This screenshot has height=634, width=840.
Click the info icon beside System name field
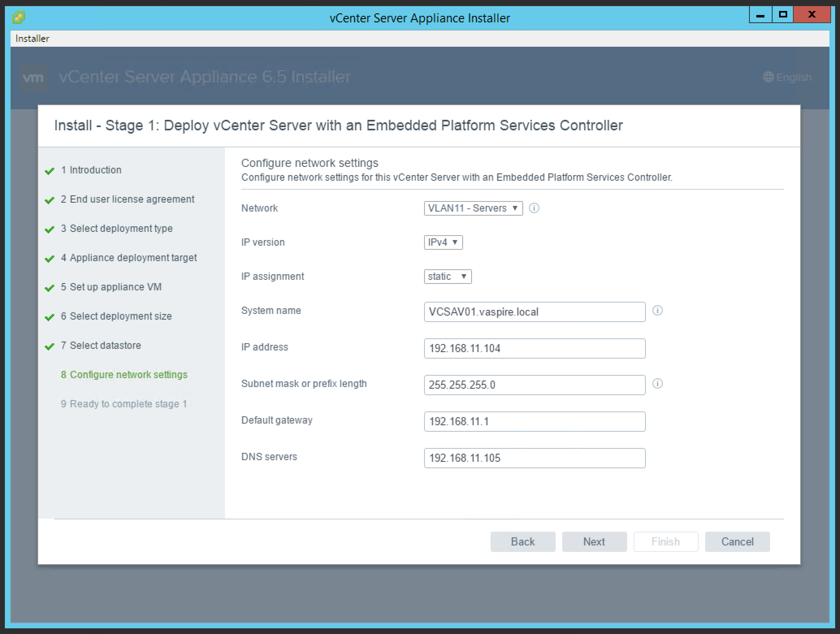tap(658, 311)
